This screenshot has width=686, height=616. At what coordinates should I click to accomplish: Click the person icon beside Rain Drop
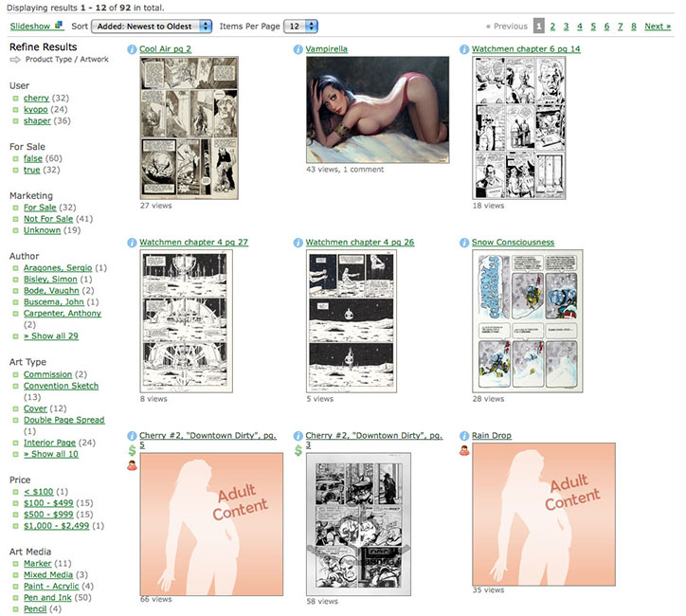click(464, 450)
